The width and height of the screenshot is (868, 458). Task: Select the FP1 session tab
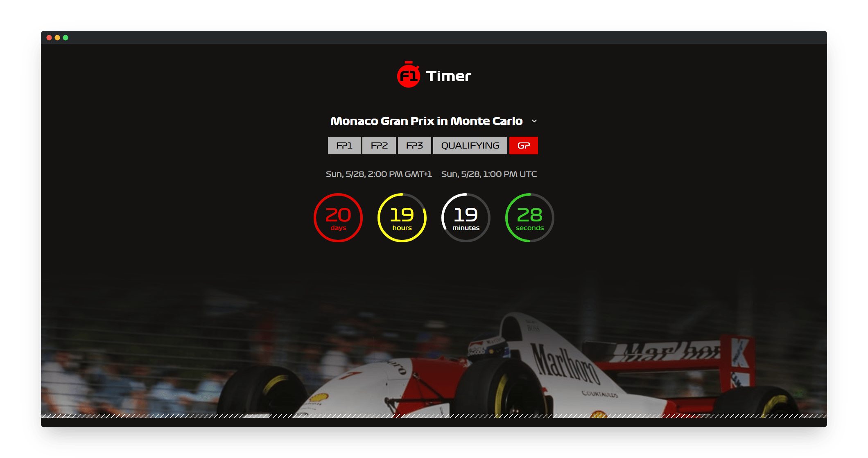[x=343, y=145]
